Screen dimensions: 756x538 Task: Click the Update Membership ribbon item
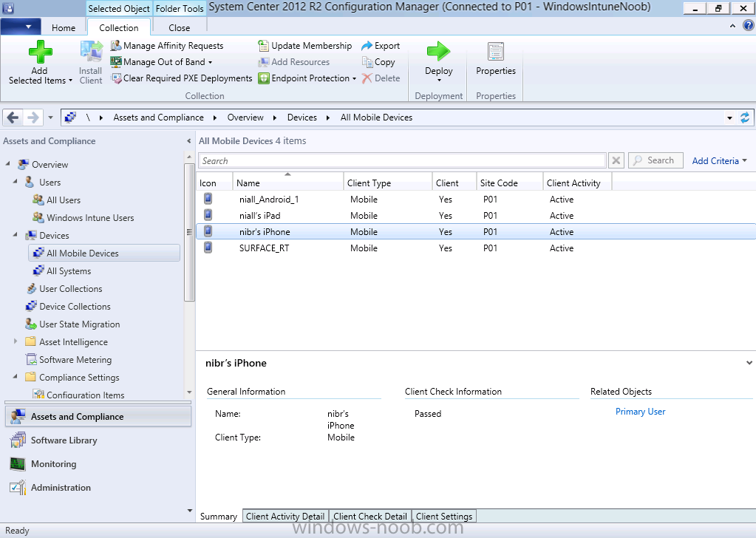pyautogui.click(x=304, y=46)
